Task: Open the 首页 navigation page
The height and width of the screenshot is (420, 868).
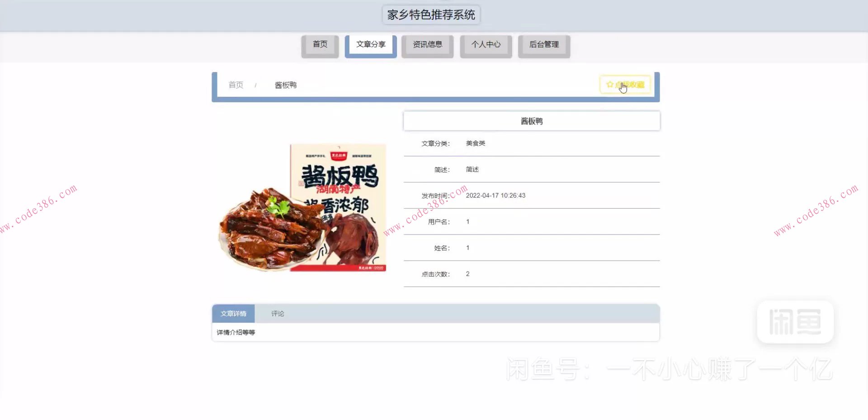Action: click(x=320, y=44)
